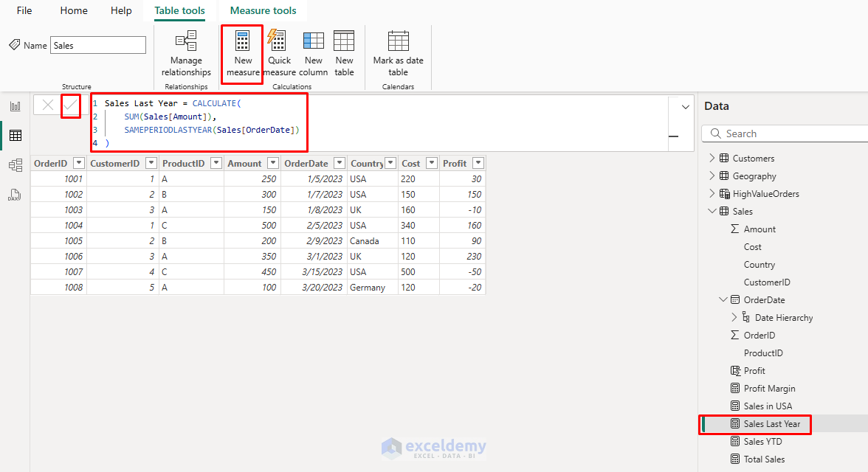The image size is (868, 472).
Task: Click the table Name input field
Action: tap(98, 46)
